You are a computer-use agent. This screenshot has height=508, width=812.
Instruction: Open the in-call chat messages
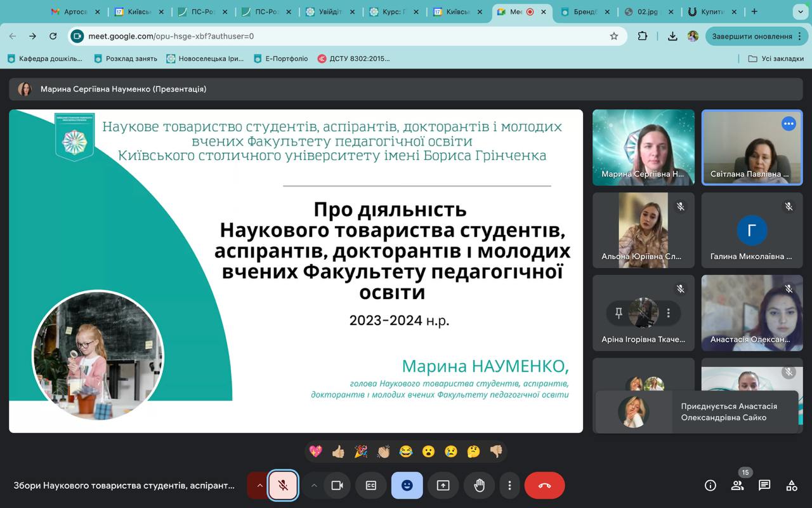click(764, 485)
